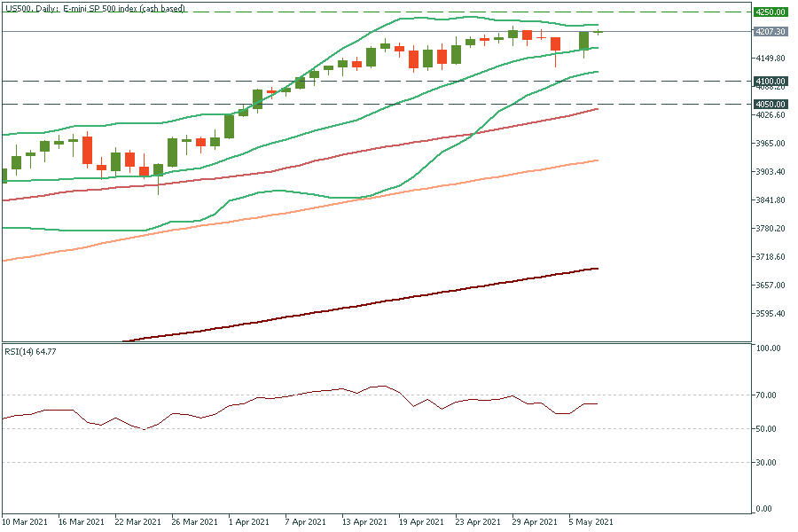Click the 3657.00 price axis value
798x532 pixels.
769,286
